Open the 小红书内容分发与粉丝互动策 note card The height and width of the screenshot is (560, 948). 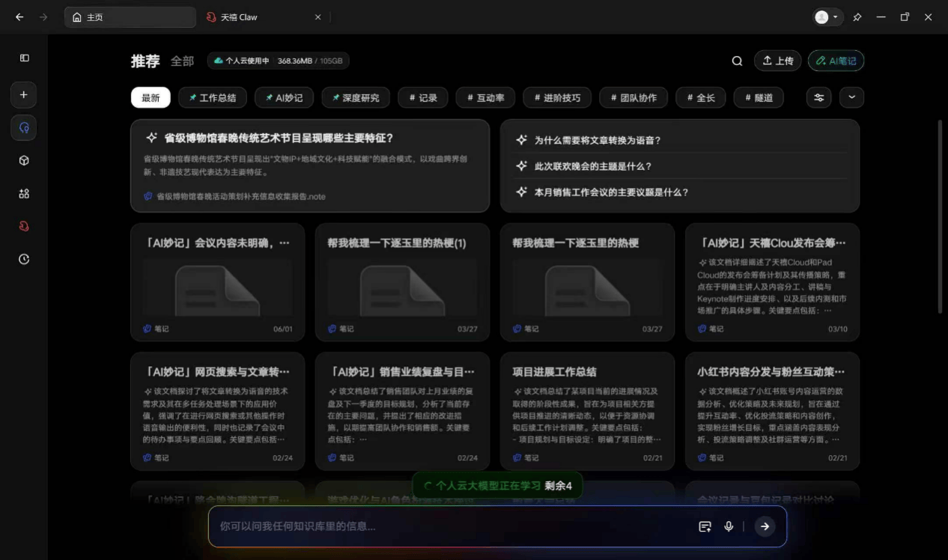click(772, 411)
